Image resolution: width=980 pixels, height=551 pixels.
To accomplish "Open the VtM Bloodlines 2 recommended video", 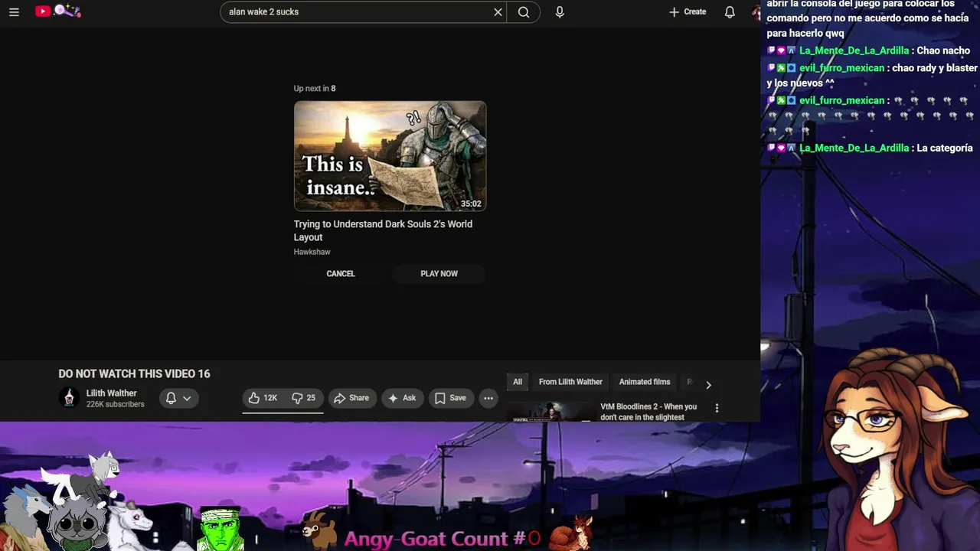I will (648, 412).
